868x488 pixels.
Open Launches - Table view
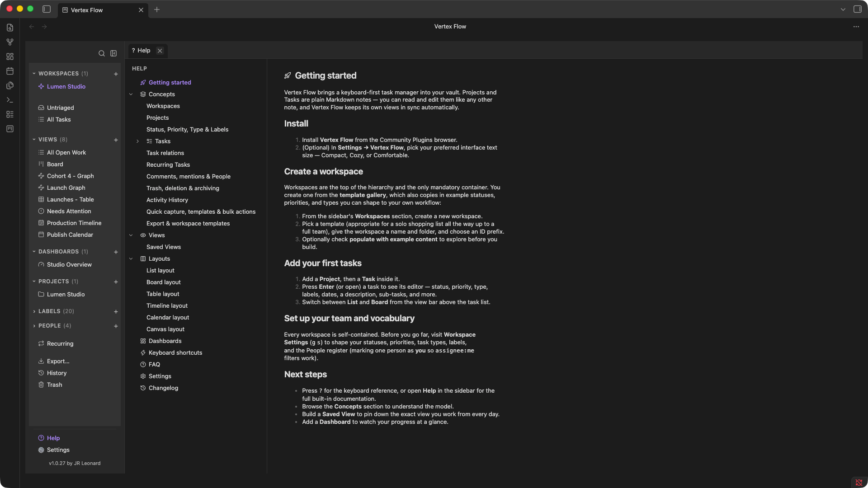[66, 200]
